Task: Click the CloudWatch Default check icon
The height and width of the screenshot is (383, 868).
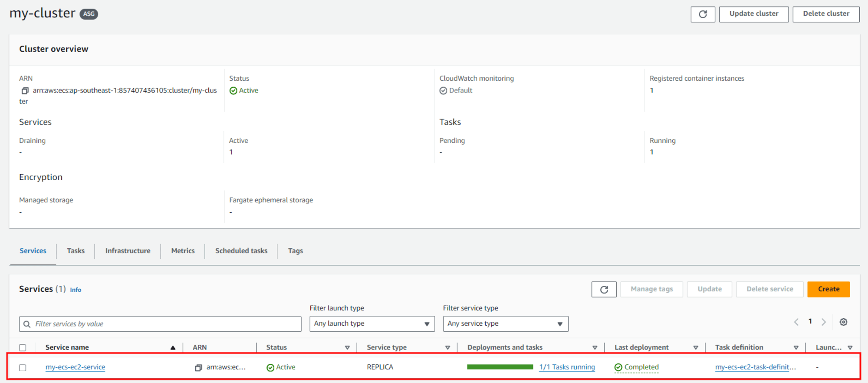Action: click(x=443, y=91)
